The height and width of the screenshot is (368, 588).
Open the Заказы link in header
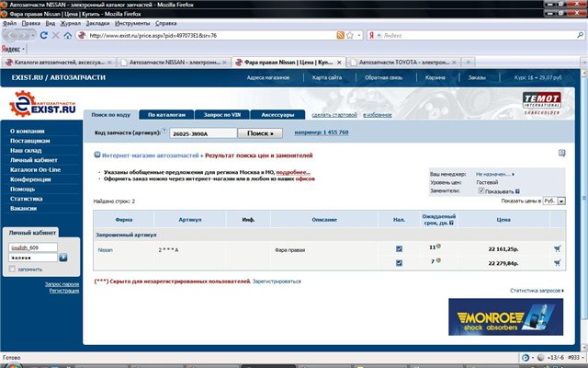[x=477, y=77]
